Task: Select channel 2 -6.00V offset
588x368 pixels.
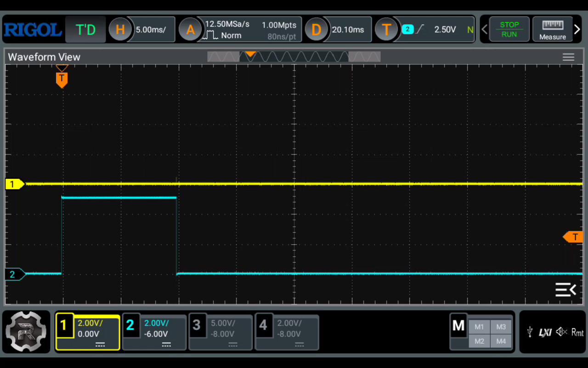Action: click(156, 334)
